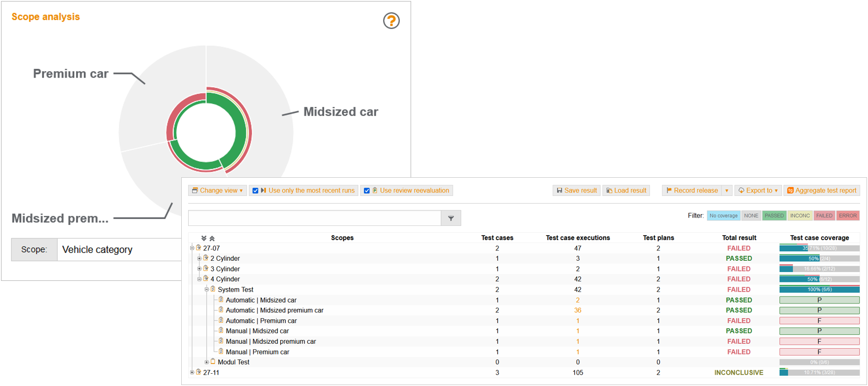
Task: Click the collapse all double-chevron icon
Action: tap(212, 238)
